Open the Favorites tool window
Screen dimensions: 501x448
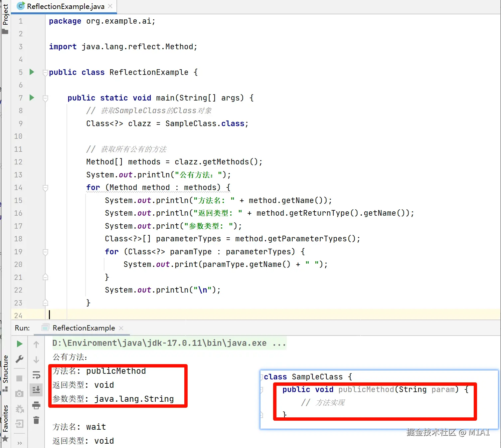click(x=5, y=423)
